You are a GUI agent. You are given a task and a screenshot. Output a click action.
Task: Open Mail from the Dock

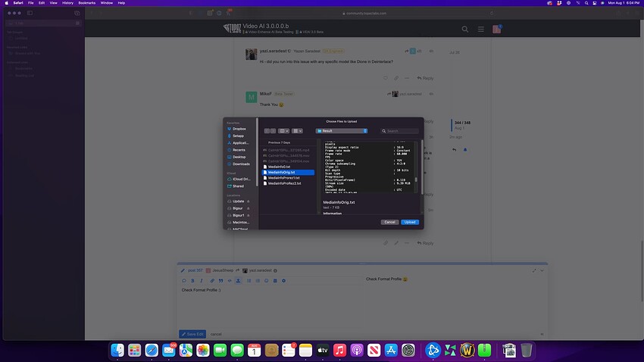(x=169, y=350)
